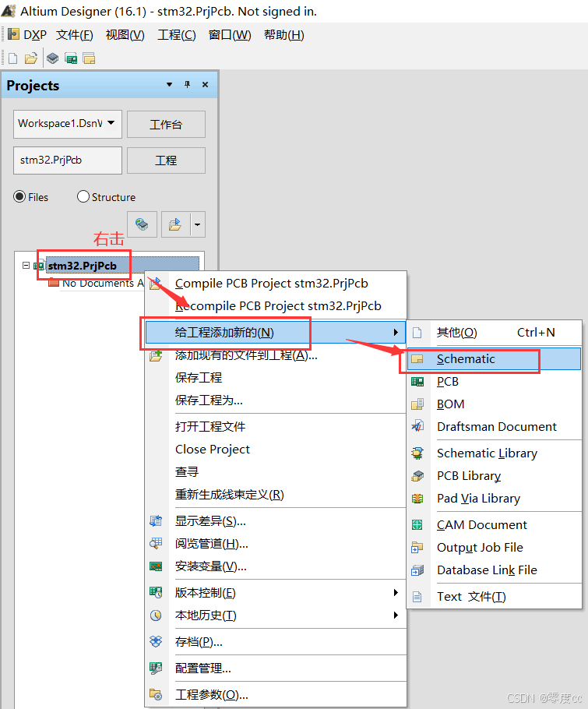This screenshot has width=588, height=709.
Task: Select stm32.PrjPcb in the project tree
Action: (83, 266)
